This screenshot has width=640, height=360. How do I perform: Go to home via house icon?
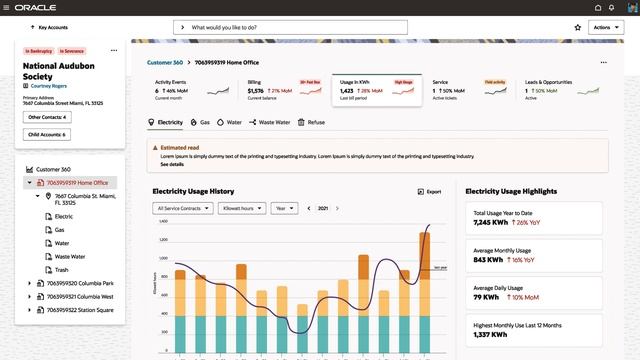coord(598,7)
